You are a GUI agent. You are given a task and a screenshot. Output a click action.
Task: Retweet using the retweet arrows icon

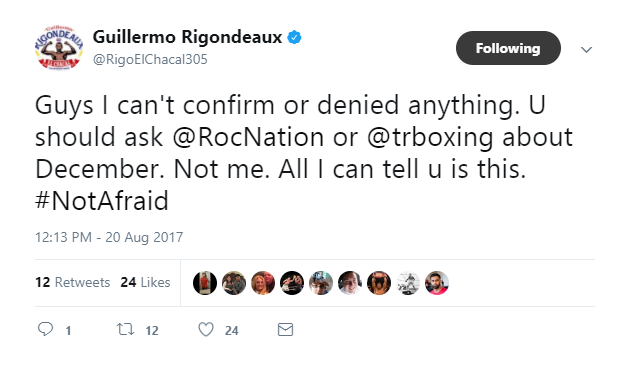point(125,329)
